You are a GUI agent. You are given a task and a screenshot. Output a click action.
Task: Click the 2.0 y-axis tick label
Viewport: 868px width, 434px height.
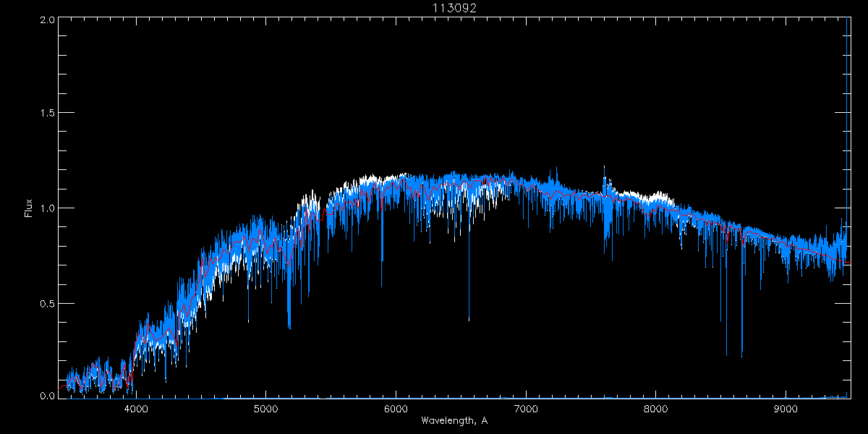pyautogui.click(x=46, y=20)
